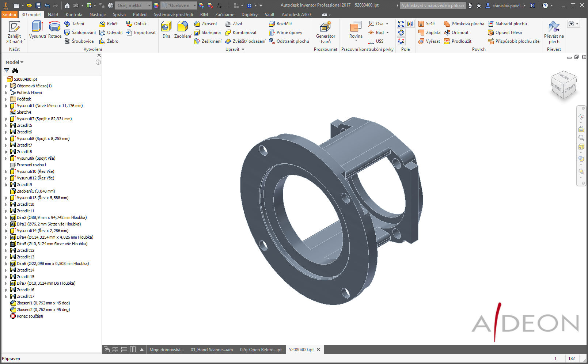Switch to the Kontrola ribbon tab

[74, 15]
